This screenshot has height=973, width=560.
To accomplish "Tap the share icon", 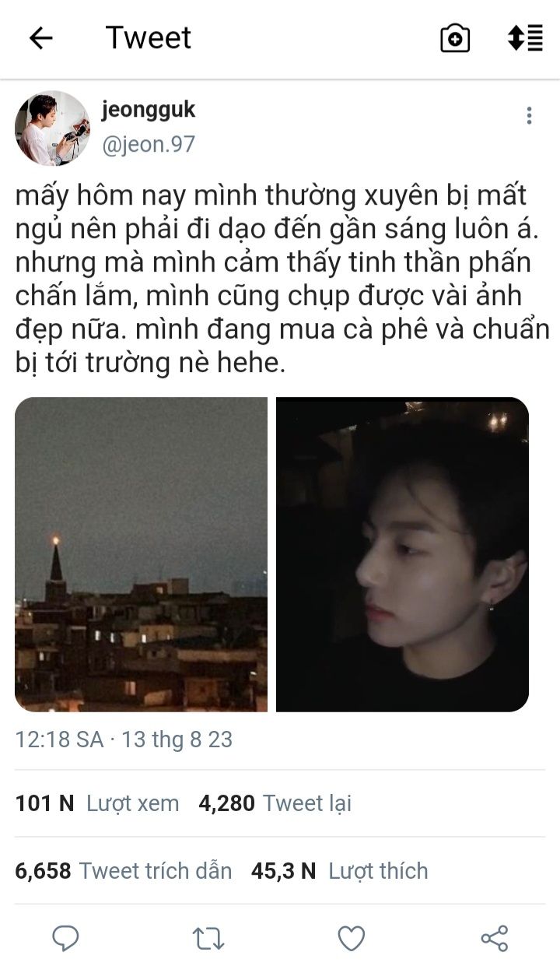I will click(495, 939).
